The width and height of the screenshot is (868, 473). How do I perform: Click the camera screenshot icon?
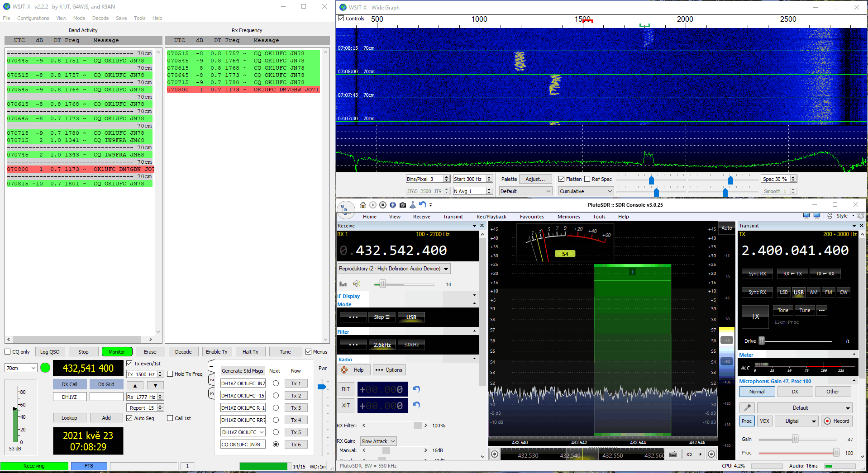tap(403, 205)
